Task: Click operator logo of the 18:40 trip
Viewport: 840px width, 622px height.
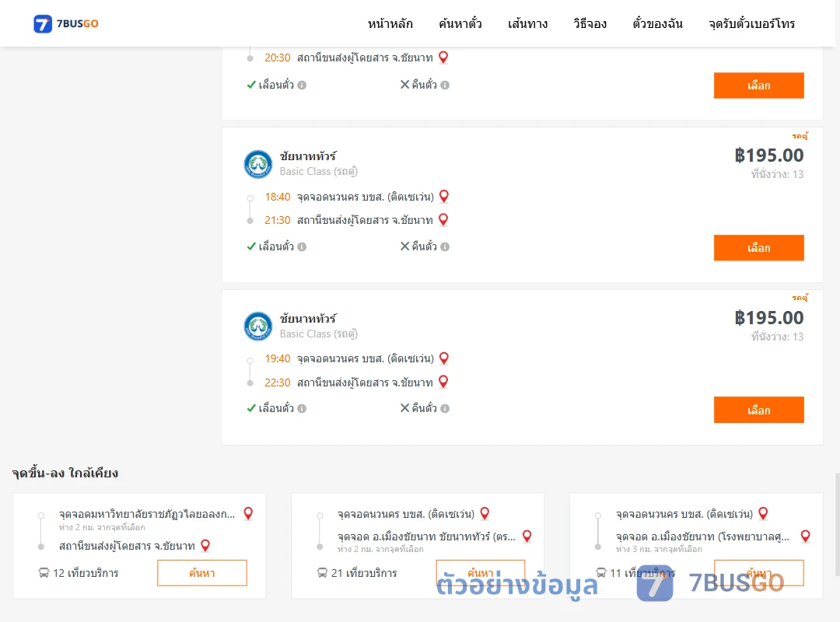Action: click(257, 164)
